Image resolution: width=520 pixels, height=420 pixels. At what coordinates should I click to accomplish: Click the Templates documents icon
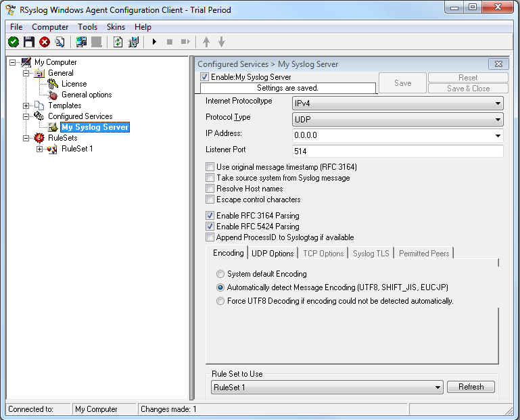point(39,106)
